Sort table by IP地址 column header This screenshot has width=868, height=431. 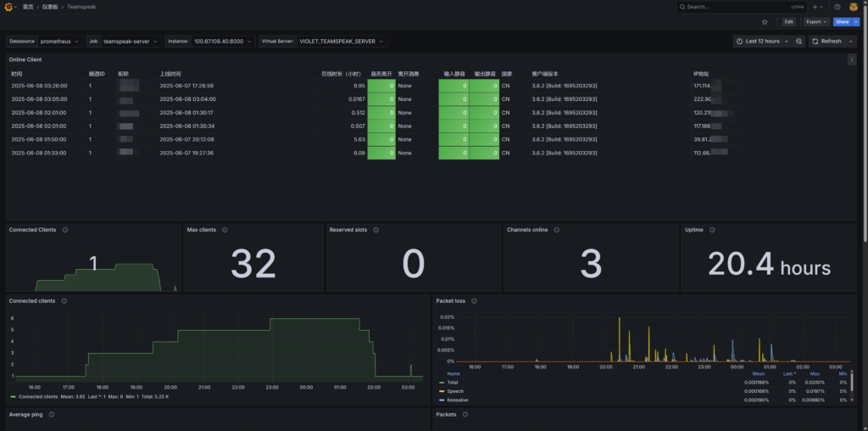[701, 74]
